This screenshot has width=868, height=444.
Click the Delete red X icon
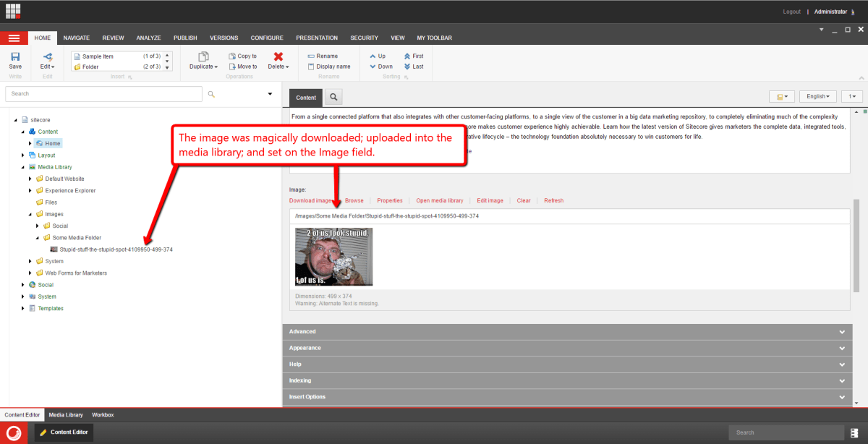pos(278,56)
